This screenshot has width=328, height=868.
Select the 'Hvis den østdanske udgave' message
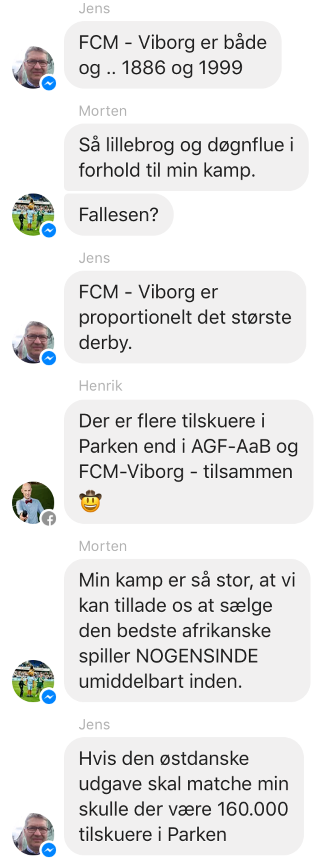tap(184, 796)
